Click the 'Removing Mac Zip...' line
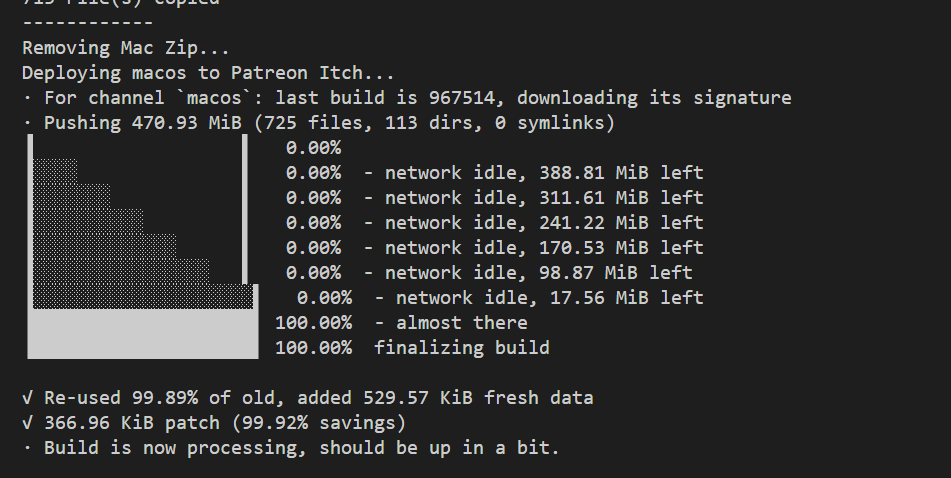Viewport: 951px width, 478px height. (x=126, y=48)
